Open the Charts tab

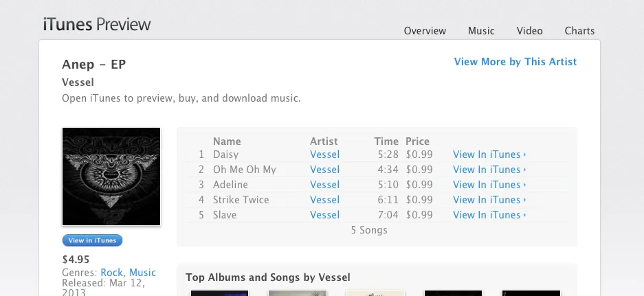pyautogui.click(x=579, y=31)
